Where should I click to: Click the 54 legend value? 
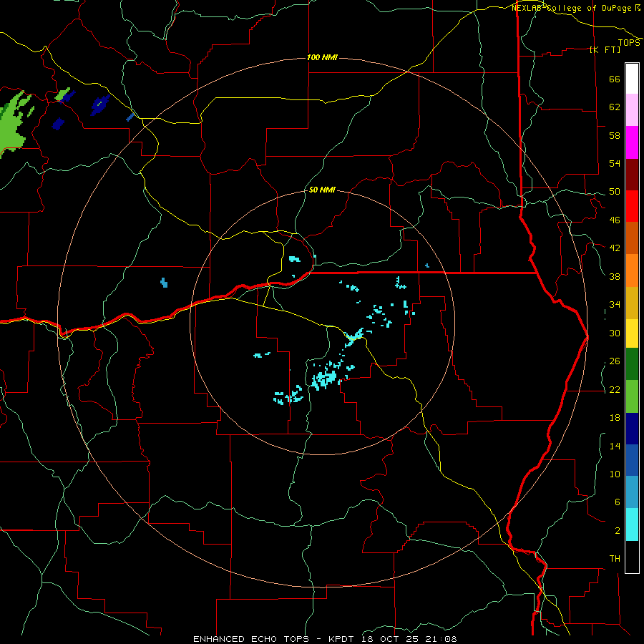click(615, 163)
